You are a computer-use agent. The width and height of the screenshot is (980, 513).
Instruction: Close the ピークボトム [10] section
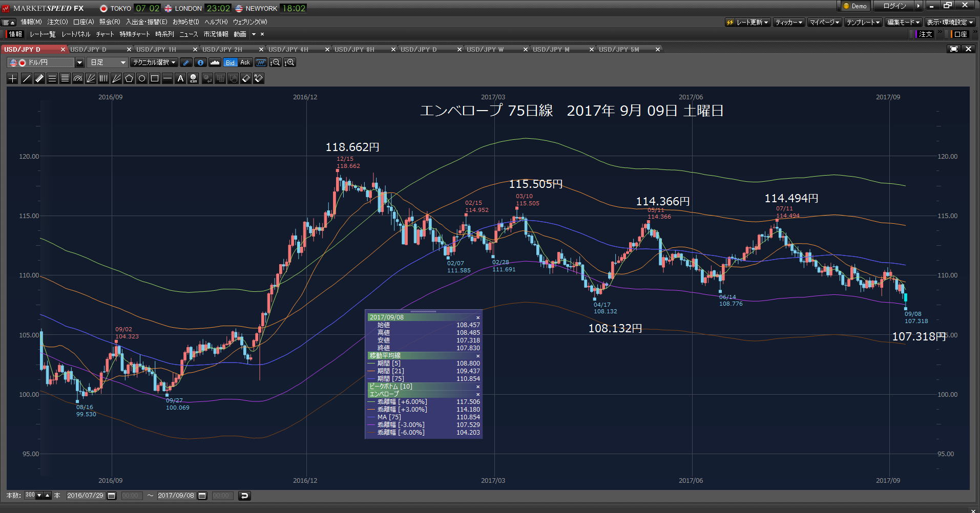[478, 387]
